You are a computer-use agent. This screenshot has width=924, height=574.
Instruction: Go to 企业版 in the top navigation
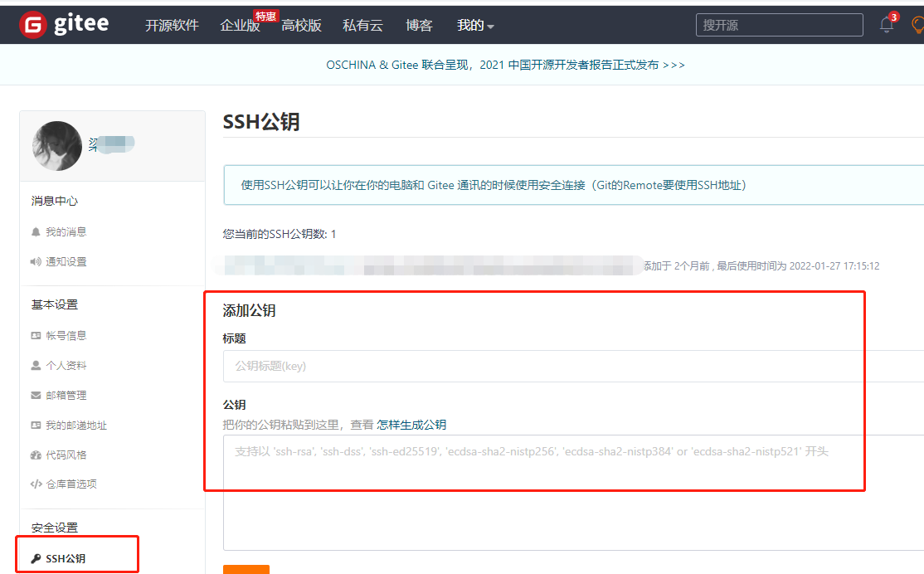240,26
